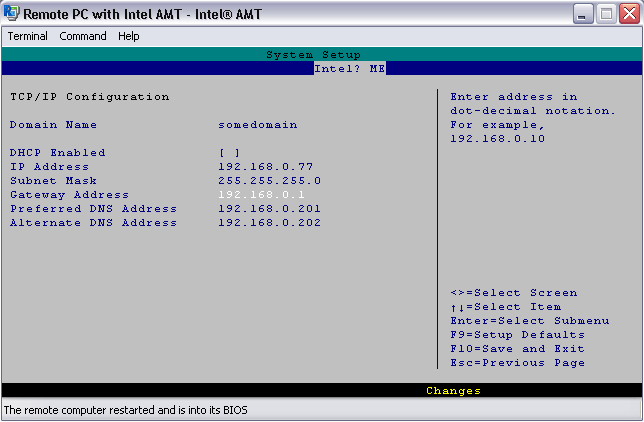Click F10=Save and Exit hint
644x422 pixels.
point(517,349)
